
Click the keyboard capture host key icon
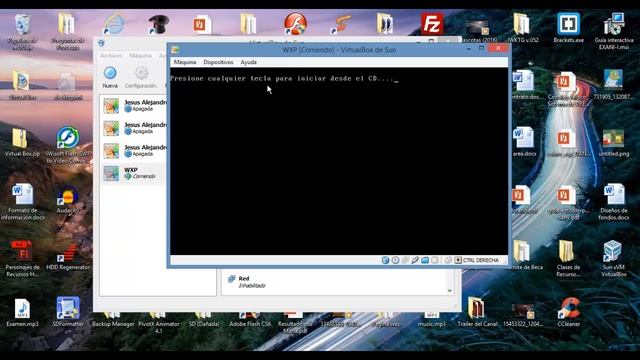(x=458, y=260)
